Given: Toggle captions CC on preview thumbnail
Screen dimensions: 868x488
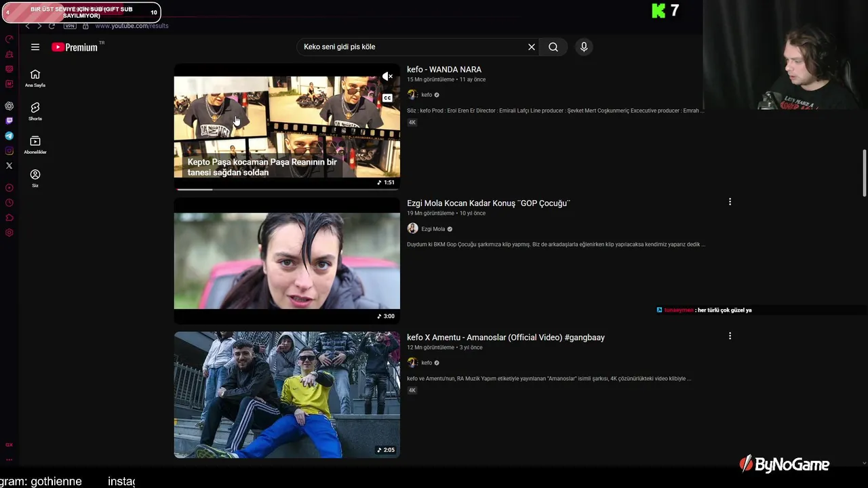Looking at the screenshot, I should pos(387,98).
